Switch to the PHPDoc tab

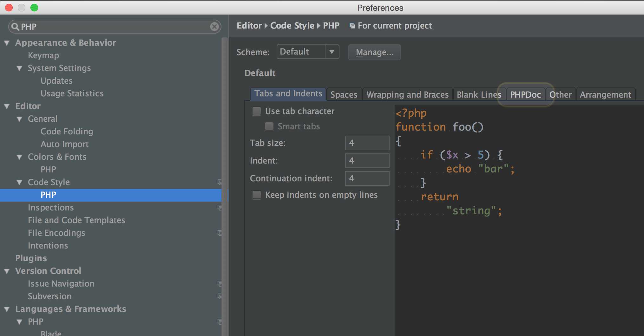(525, 94)
